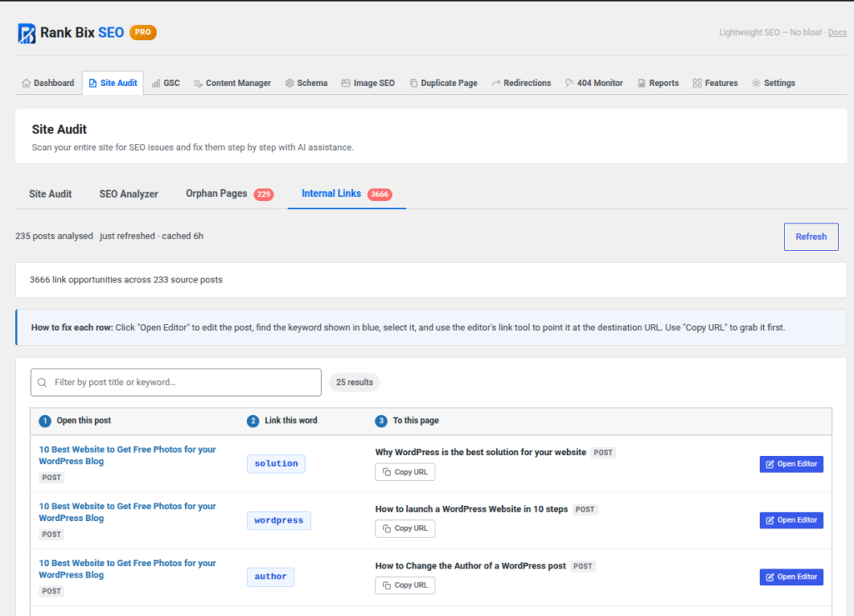The height and width of the screenshot is (616, 854).
Task: Open the post link in the 'solution' row
Action: 128,455
